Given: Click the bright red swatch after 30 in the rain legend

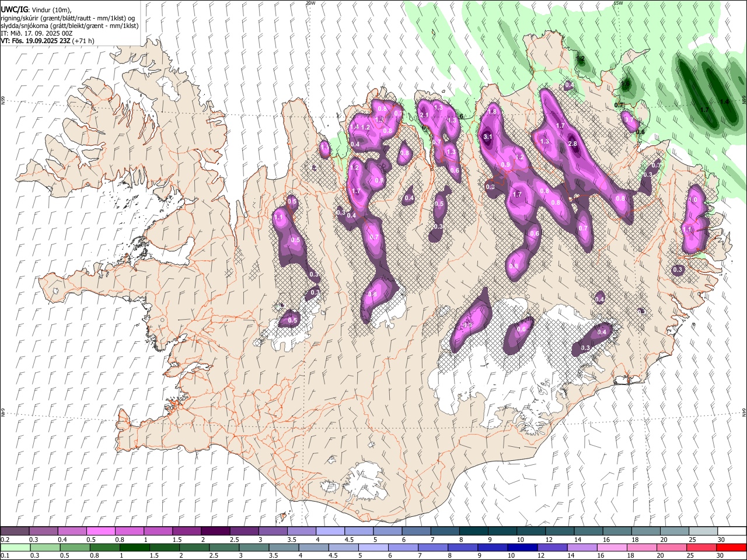Looking at the screenshot, I should 731,547.
